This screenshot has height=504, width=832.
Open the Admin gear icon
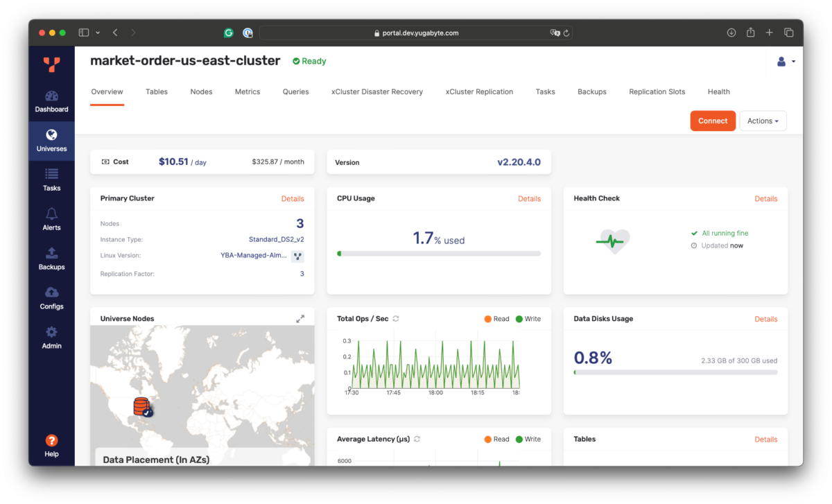51,333
